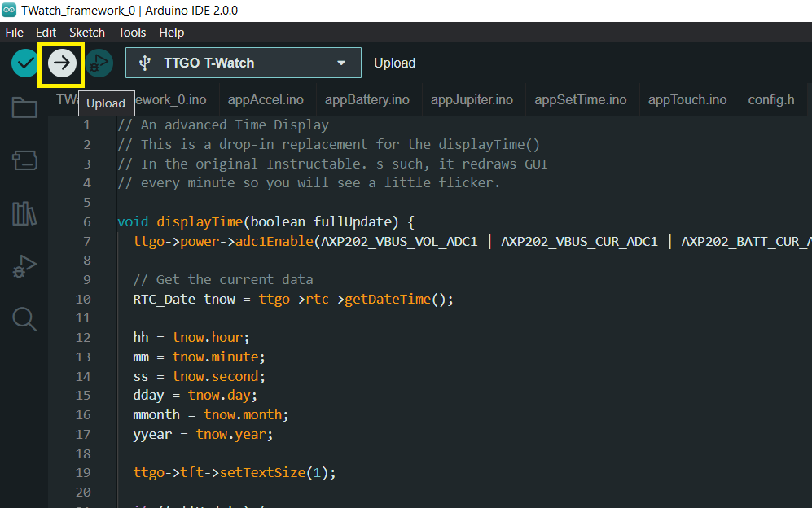Click 'tnow.year' on line 17
812x508 pixels.
(231, 435)
